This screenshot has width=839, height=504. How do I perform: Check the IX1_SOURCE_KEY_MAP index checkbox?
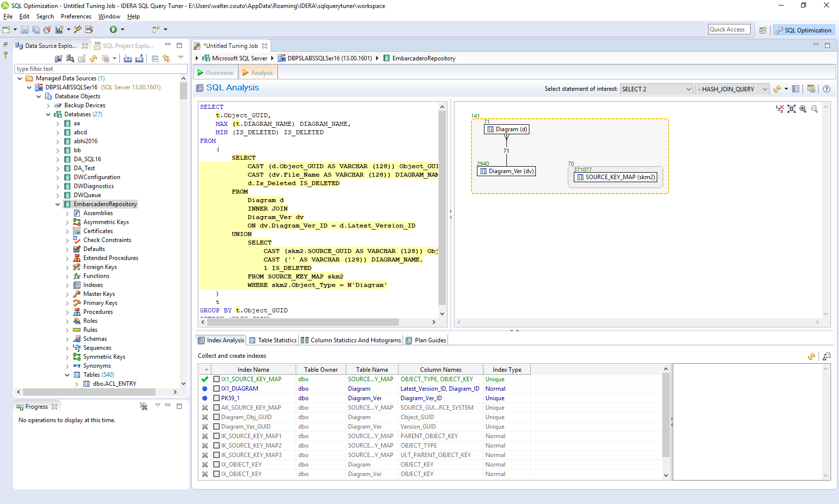pos(216,379)
